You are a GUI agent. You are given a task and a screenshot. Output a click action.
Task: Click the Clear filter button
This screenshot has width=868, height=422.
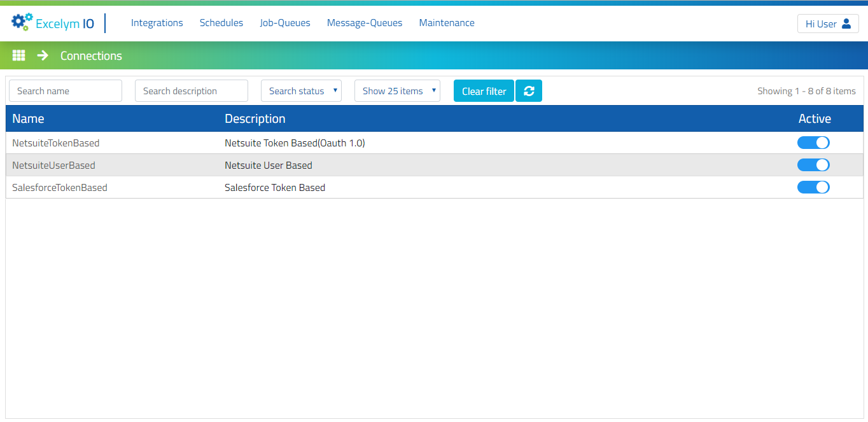pos(484,91)
